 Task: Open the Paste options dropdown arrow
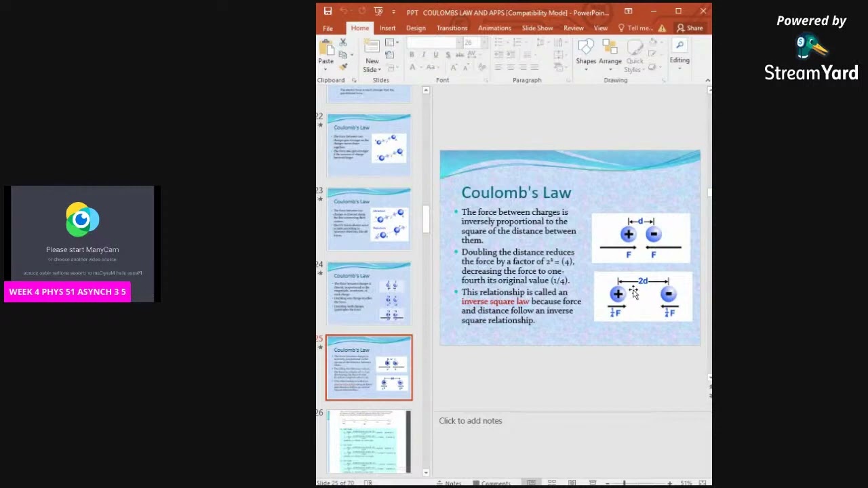[325, 69]
